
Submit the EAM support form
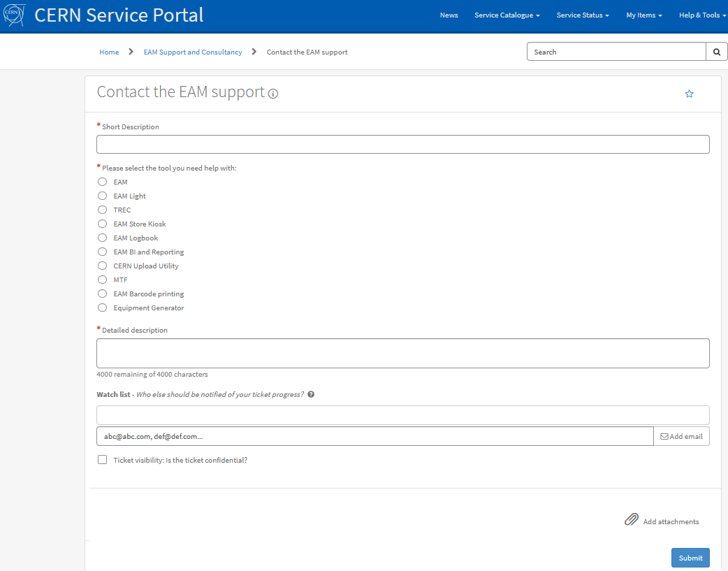coord(690,557)
